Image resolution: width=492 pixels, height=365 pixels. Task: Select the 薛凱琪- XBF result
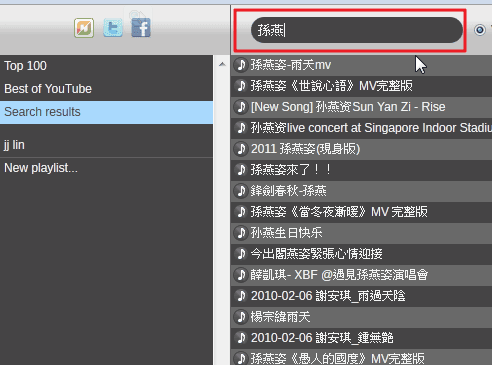[361, 275]
